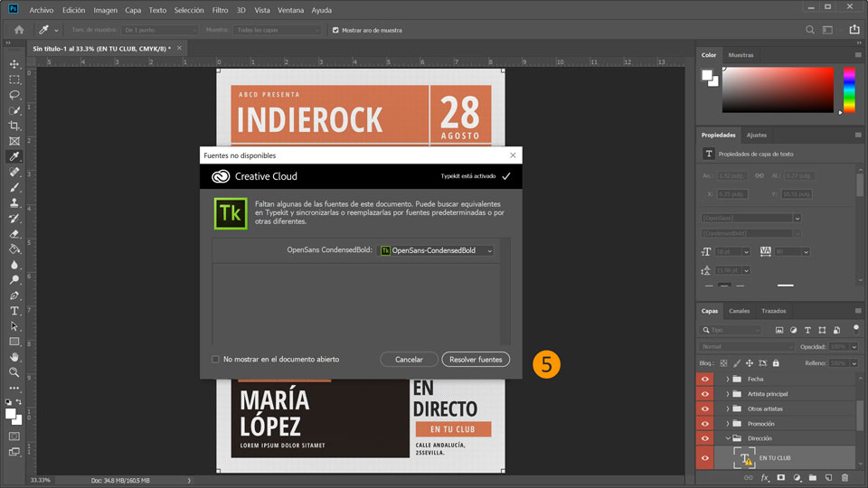Click the hue spectrum slider in Color panel
The height and width of the screenshot is (488, 868).
pos(849,89)
